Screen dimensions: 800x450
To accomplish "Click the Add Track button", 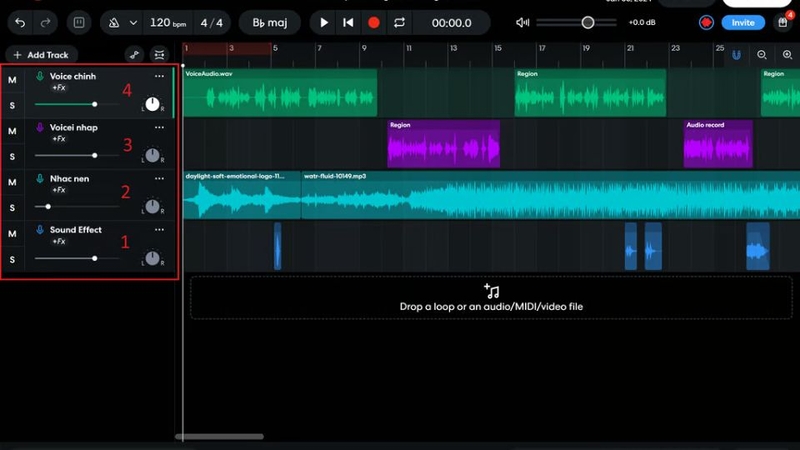I will coord(41,55).
